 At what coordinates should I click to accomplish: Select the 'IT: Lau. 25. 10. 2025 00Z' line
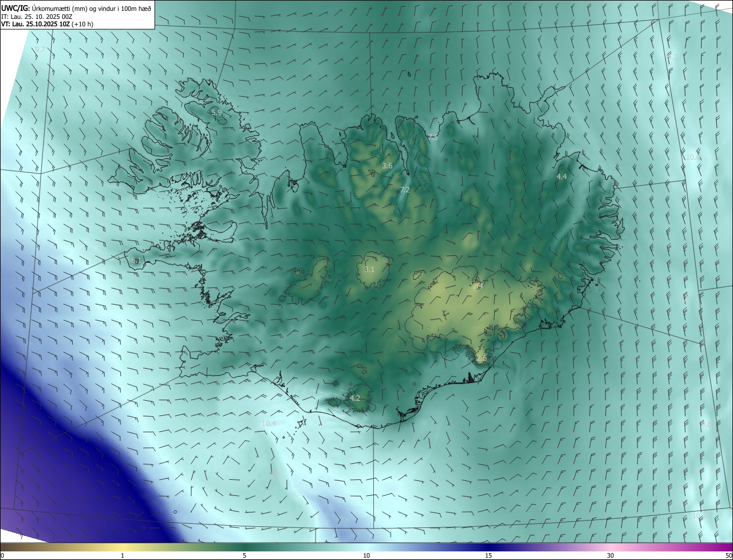[x=36, y=17]
